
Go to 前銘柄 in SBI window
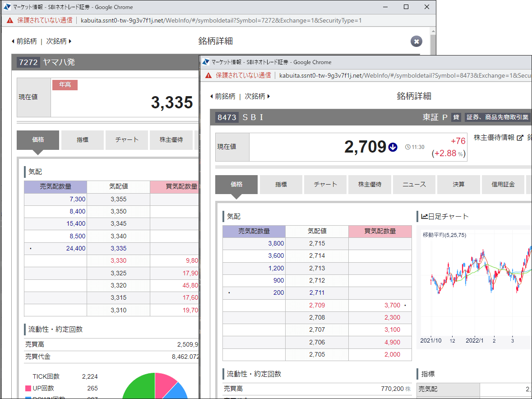[222, 96]
